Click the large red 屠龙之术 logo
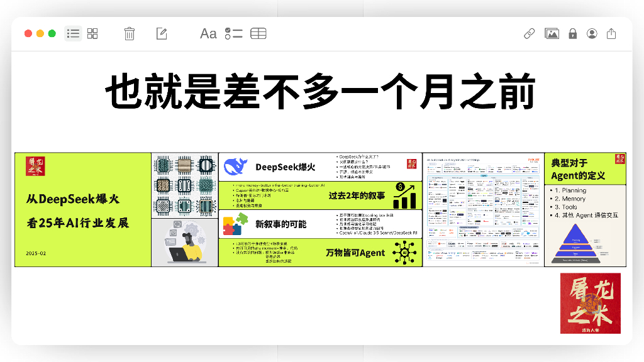 (x=590, y=304)
